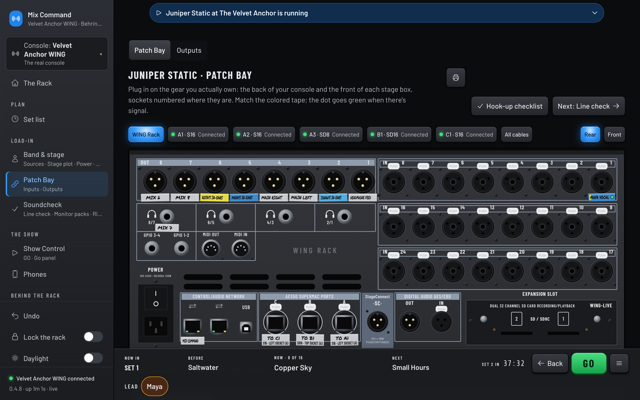The width and height of the screenshot is (640, 400).
Task: Click the next song Small Hours
Action: pos(410,367)
